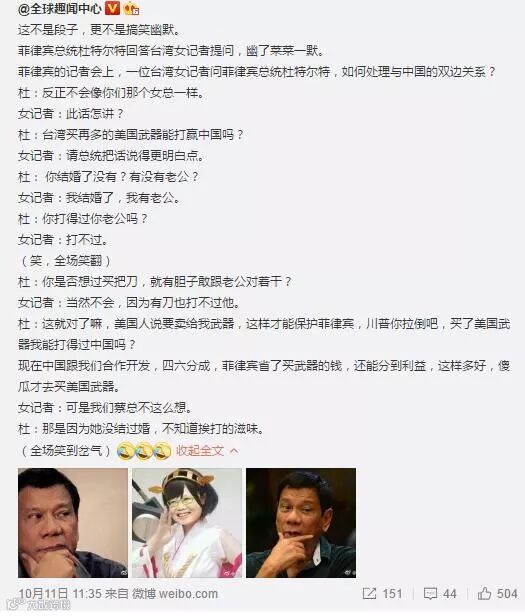
Task: Open the @全球趣闻中心 account name link
Action: [59, 8]
